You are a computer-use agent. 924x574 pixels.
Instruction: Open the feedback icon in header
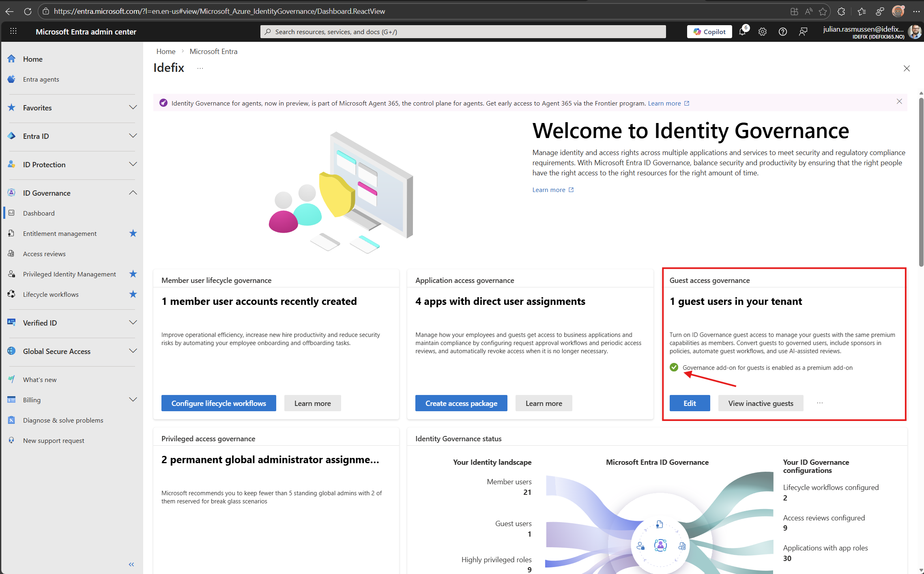[x=803, y=32]
